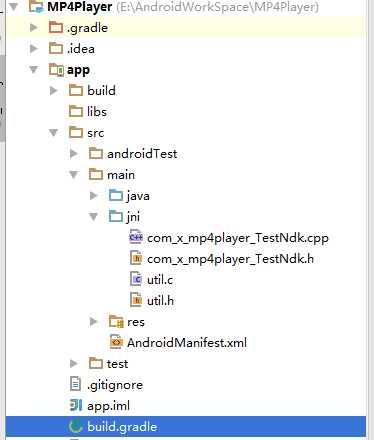Select the .idea folder name

click(81, 49)
